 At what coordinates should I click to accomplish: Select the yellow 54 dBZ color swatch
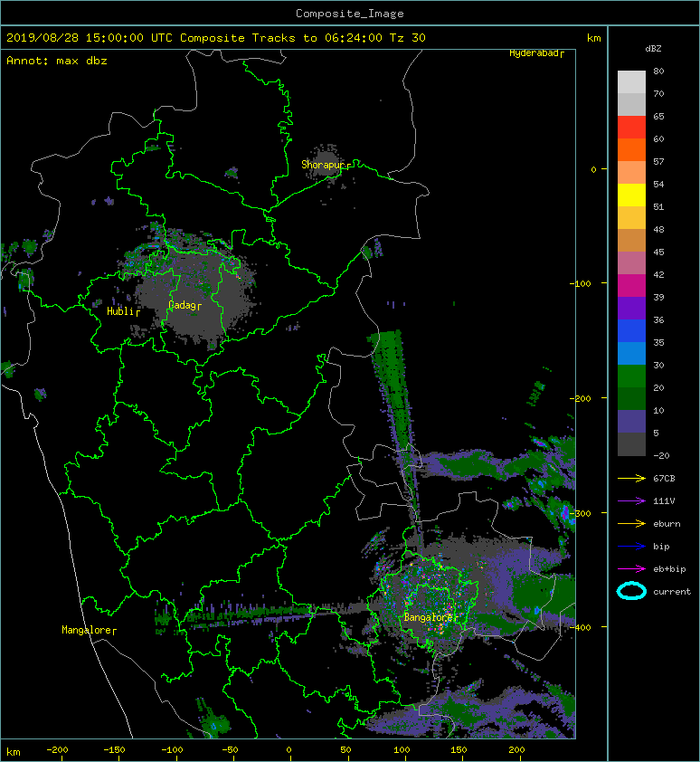point(631,195)
